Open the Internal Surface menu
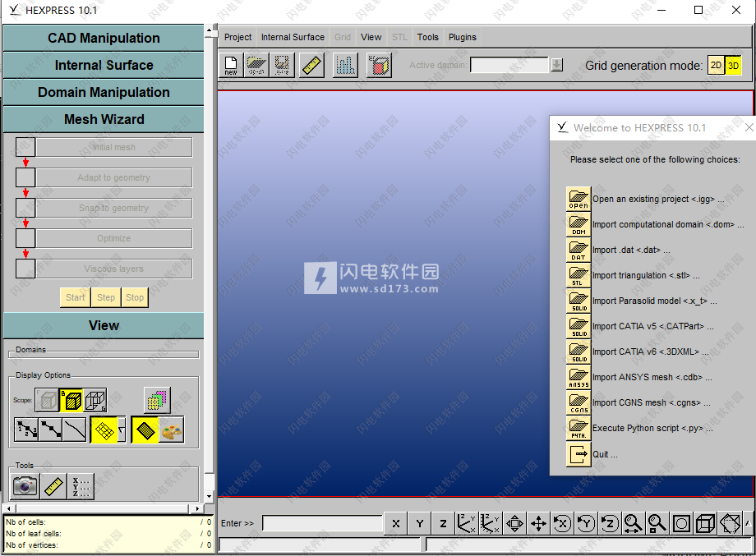The image size is (756, 556). 293,37
